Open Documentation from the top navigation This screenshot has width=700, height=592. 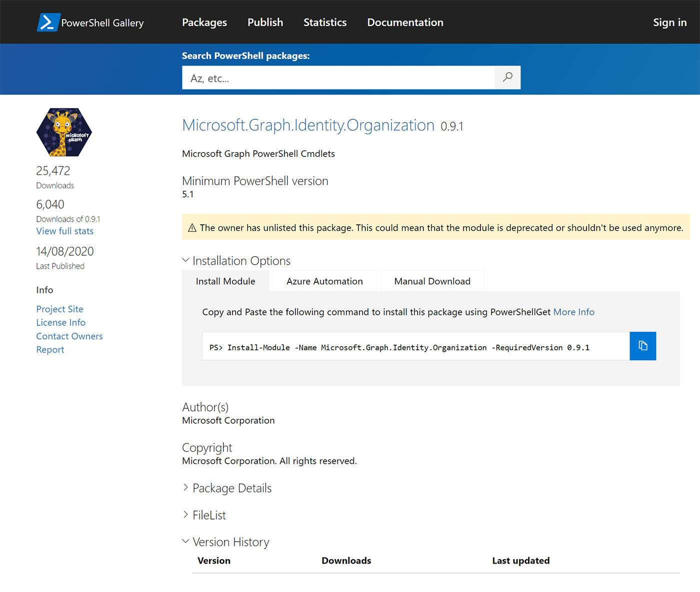pos(405,22)
